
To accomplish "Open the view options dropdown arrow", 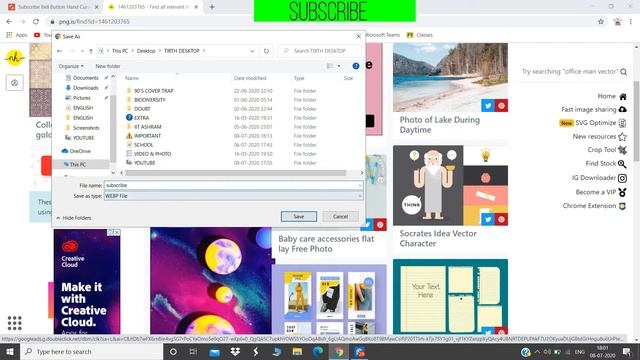I will [x=339, y=66].
